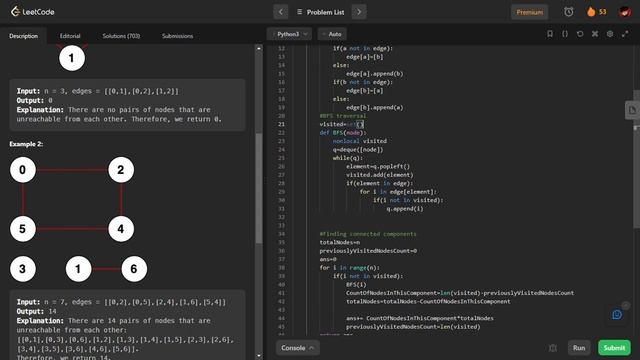640x360 pixels.
Task: Click 'edge[b].append(a)' code line
Action: point(375,107)
